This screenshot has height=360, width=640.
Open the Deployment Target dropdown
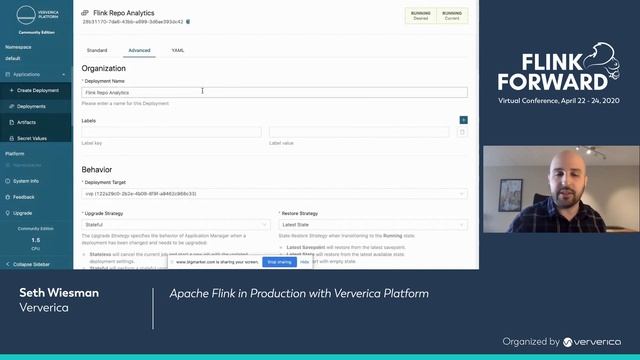[x=274, y=193]
